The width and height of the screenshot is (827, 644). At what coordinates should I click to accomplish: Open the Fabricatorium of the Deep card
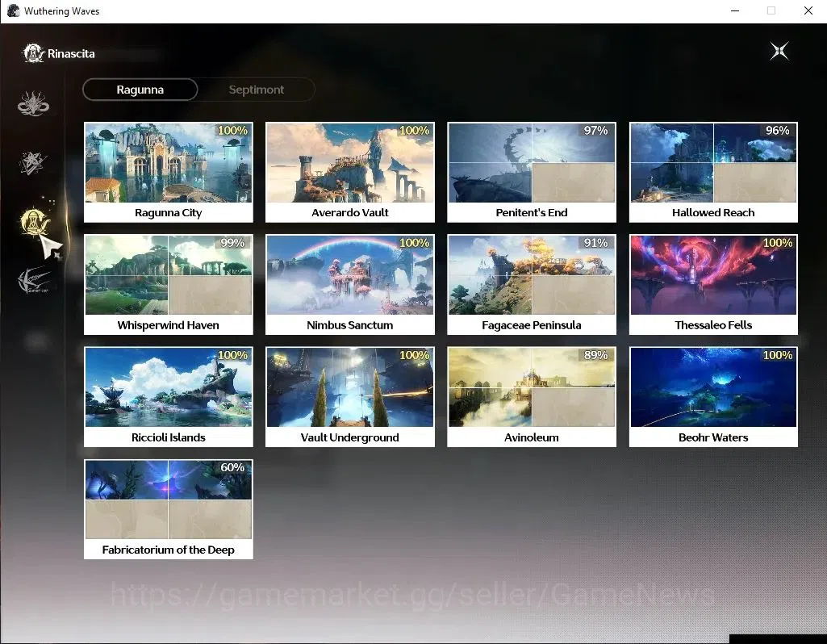[x=169, y=509]
